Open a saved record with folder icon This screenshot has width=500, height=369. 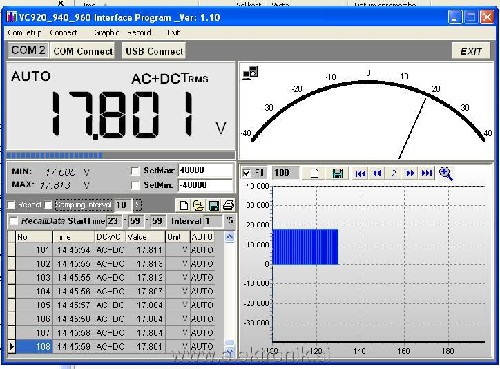198,205
